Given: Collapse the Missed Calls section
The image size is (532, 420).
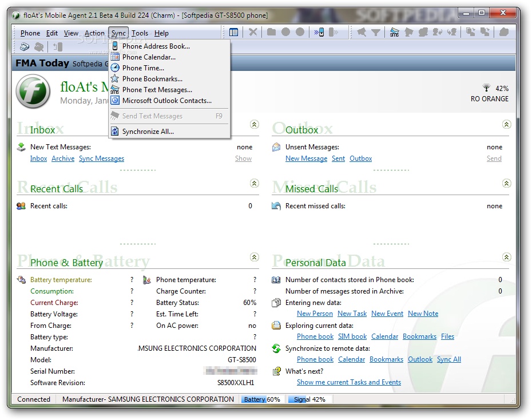Looking at the screenshot, I should [x=507, y=184].
